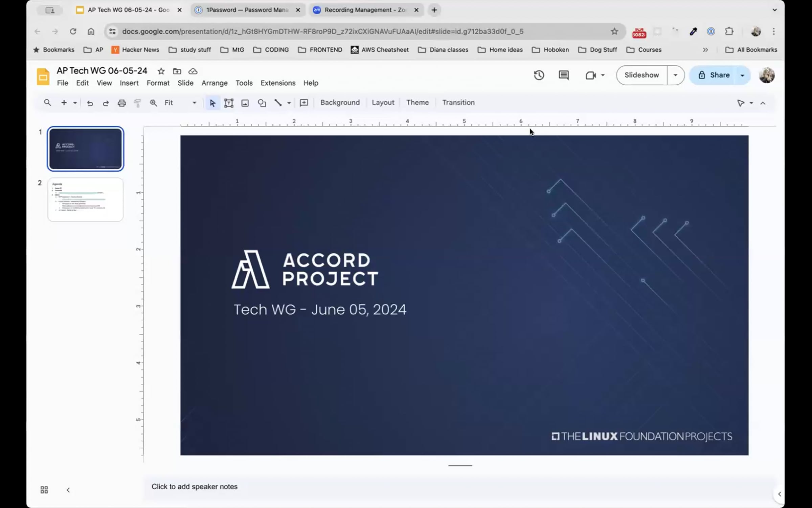Click the undo arrow icon
The height and width of the screenshot is (508, 812).
pos(90,103)
